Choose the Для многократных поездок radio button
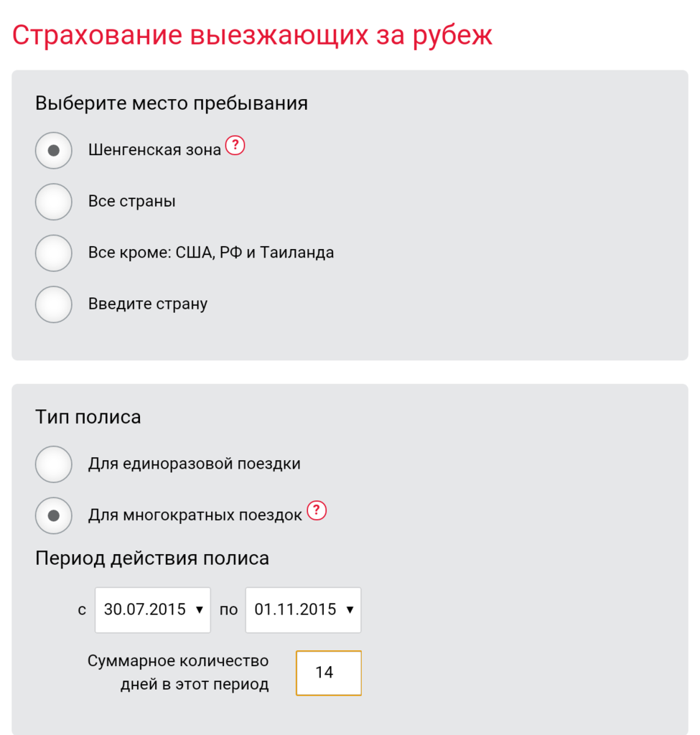The width and height of the screenshot is (700, 735). coord(53,515)
